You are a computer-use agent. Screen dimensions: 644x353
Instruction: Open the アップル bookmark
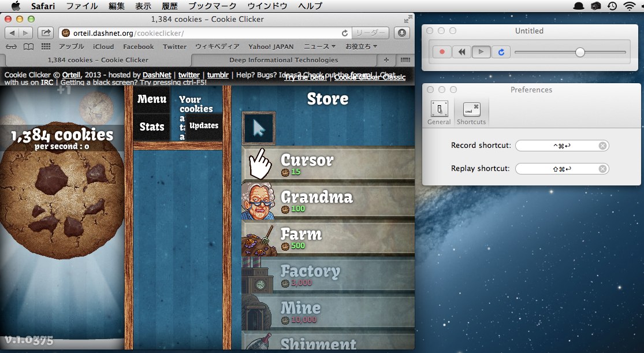72,47
